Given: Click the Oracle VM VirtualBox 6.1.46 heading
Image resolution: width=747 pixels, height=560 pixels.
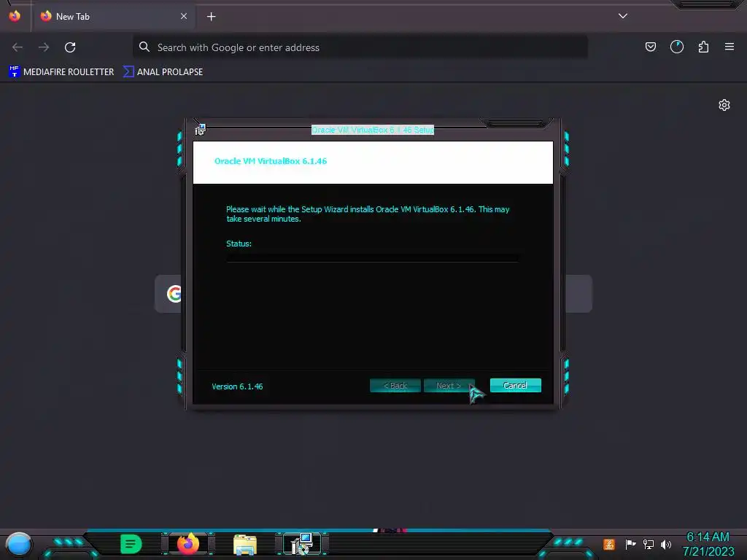Looking at the screenshot, I should click(271, 161).
